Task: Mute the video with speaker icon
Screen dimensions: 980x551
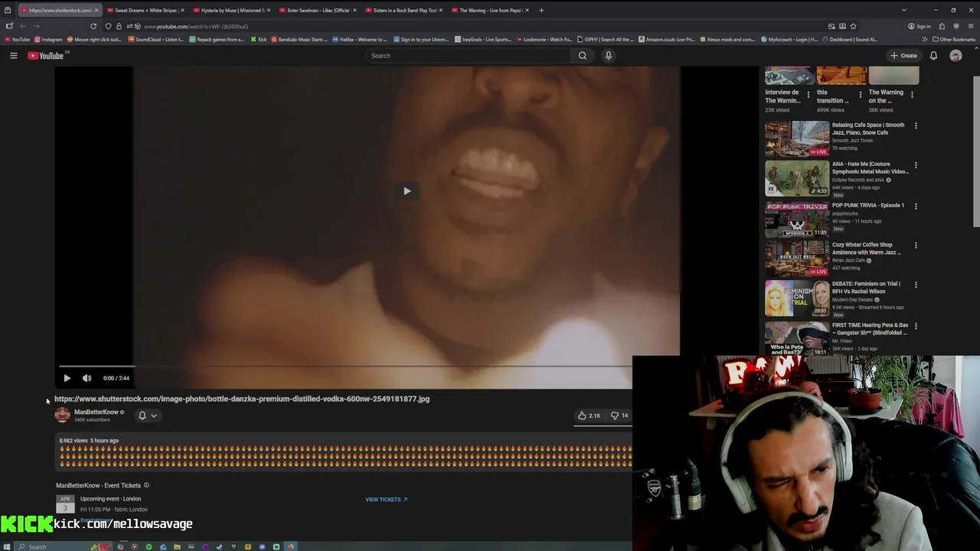Action: point(87,378)
